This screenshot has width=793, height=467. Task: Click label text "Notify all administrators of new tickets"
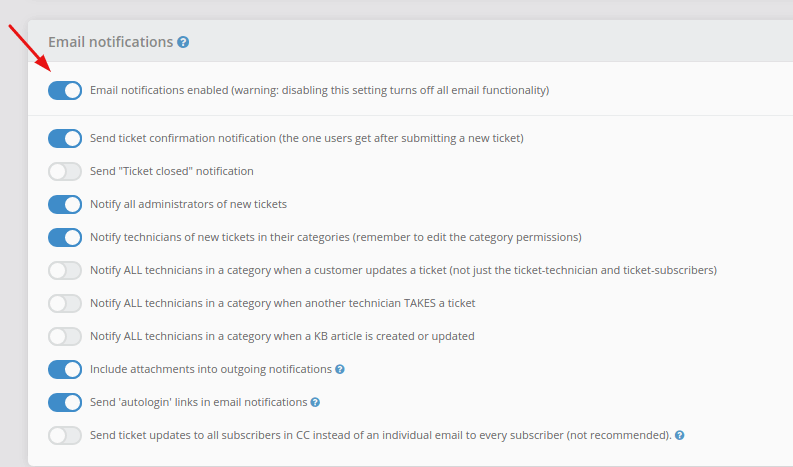[x=188, y=204]
